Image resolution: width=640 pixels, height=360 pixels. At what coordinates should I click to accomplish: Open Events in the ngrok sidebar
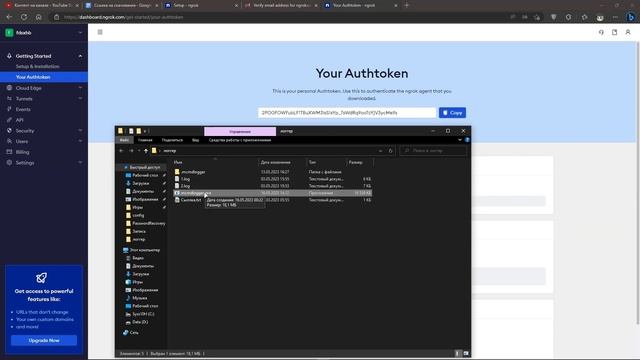pyautogui.click(x=23, y=109)
